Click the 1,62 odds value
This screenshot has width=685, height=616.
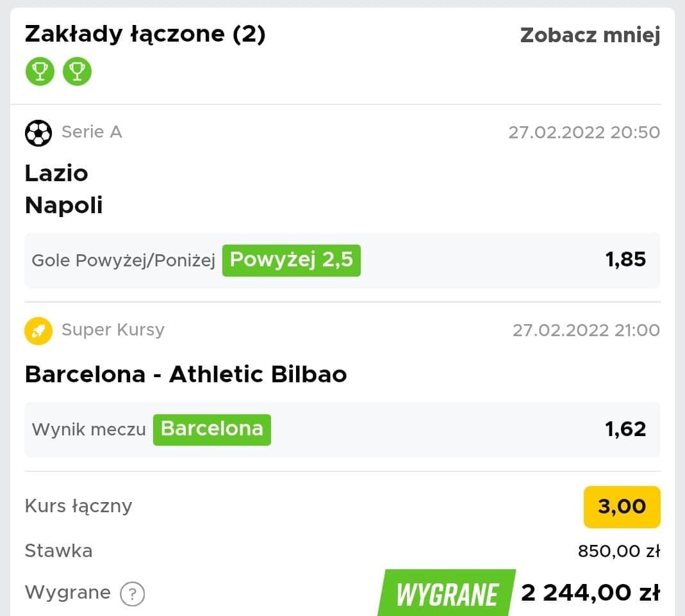coord(625,429)
